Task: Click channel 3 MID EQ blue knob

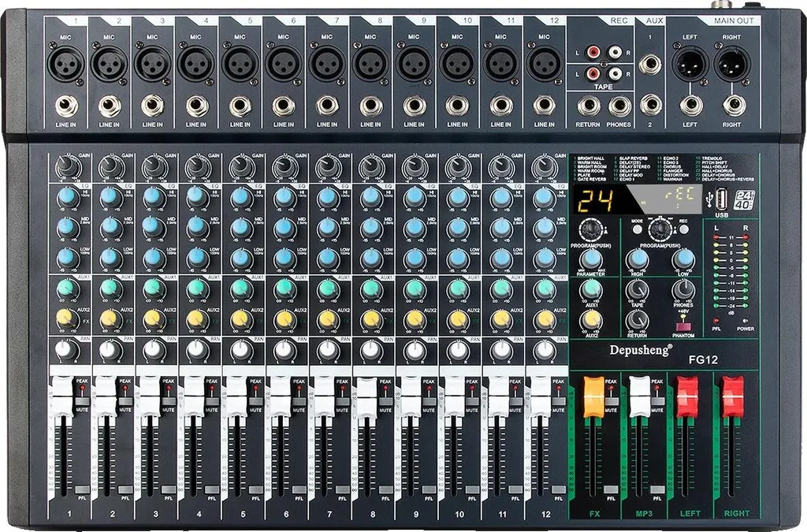Action: click(x=153, y=226)
